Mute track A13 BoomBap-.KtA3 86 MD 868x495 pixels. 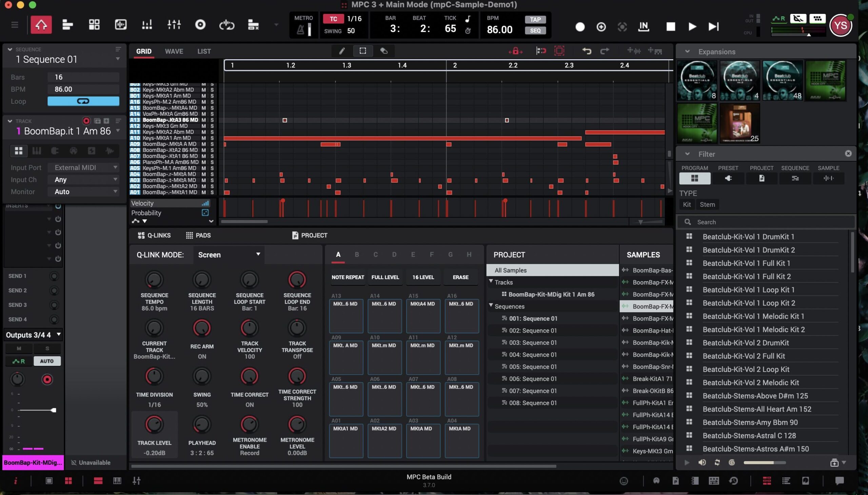coord(204,120)
